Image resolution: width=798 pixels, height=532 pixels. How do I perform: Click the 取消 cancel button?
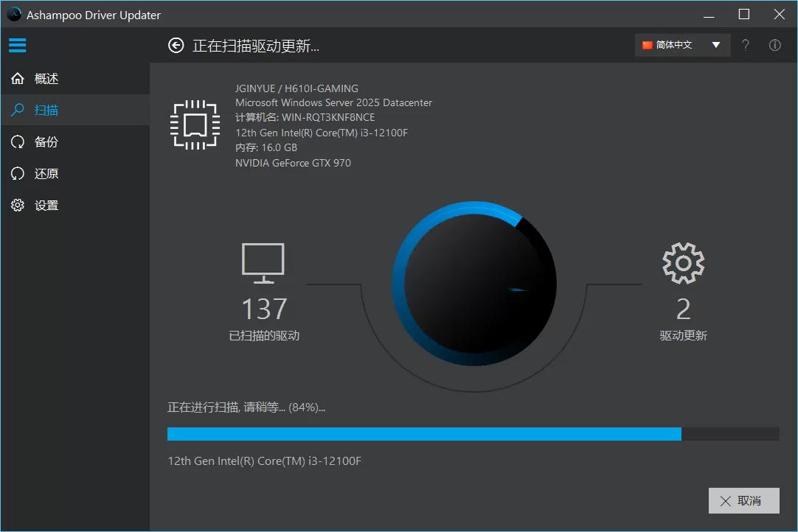coord(743,500)
